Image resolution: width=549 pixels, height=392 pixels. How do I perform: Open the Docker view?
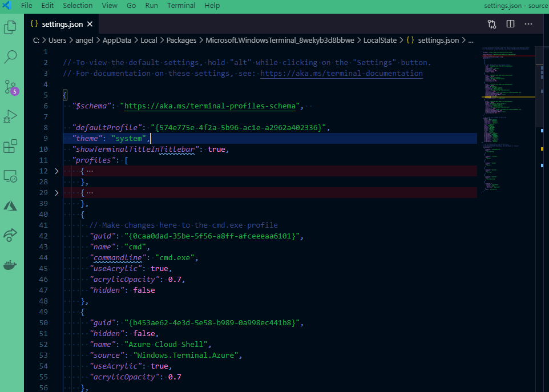point(10,265)
